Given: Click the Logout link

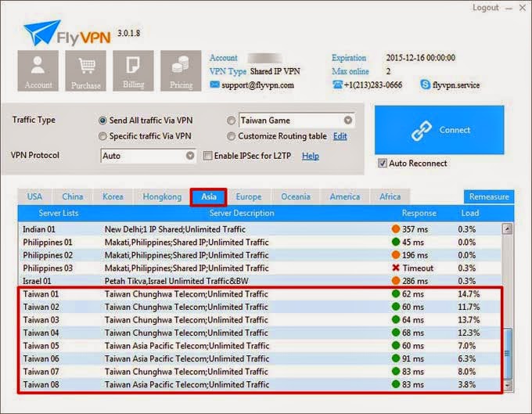Looking at the screenshot, I should click(486, 8).
